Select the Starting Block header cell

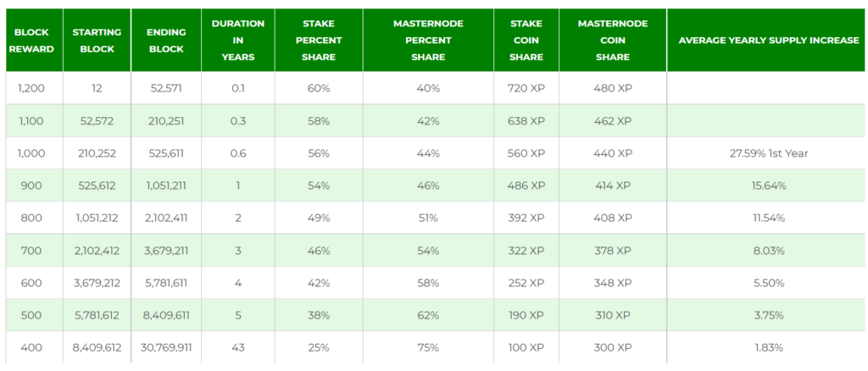(97, 41)
